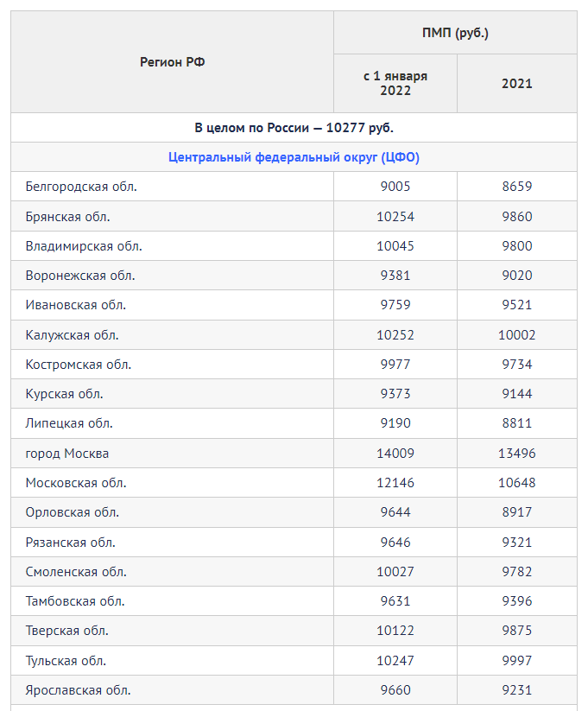Screen dimensions: 588x711
Task: Click the Брянская обл. 2022 value 10254
Action: [x=395, y=216]
